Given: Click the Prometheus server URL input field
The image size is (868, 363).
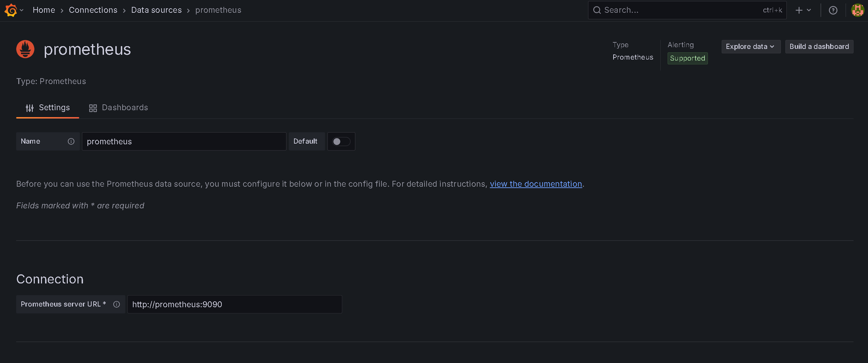Looking at the screenshot, I should (234, 304).
